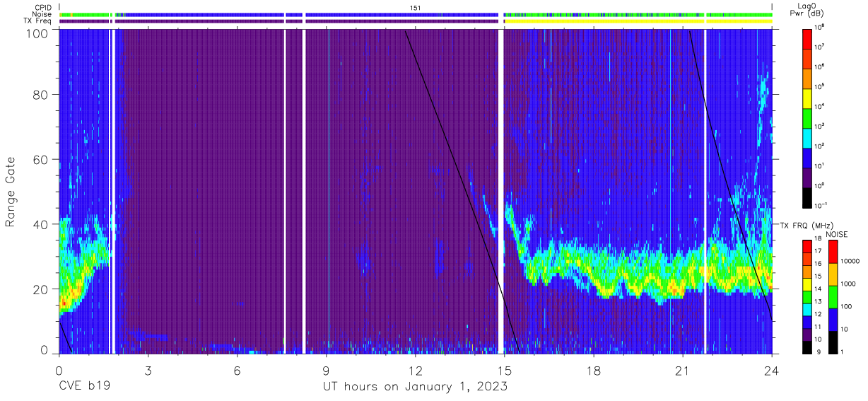
Task: Click the yellow 10^4 segment of power colorbar
Action: pyautogui.click(x=808, y=98)
